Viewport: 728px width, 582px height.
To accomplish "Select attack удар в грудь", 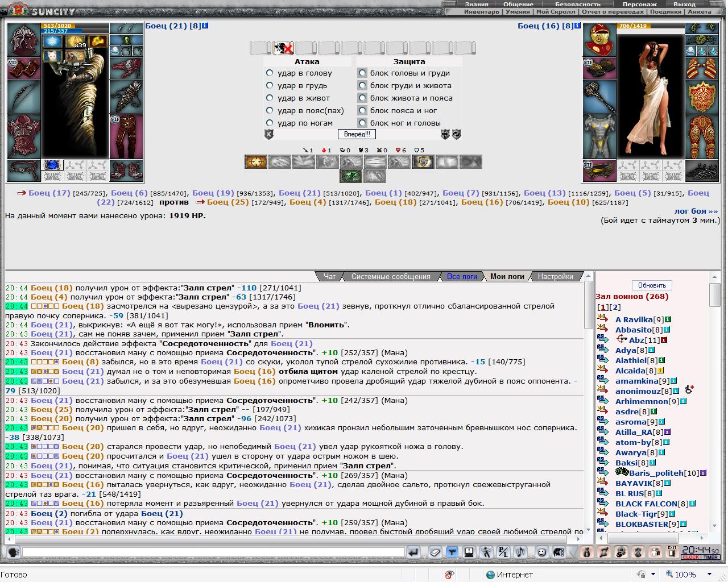I will coord(270,85).
